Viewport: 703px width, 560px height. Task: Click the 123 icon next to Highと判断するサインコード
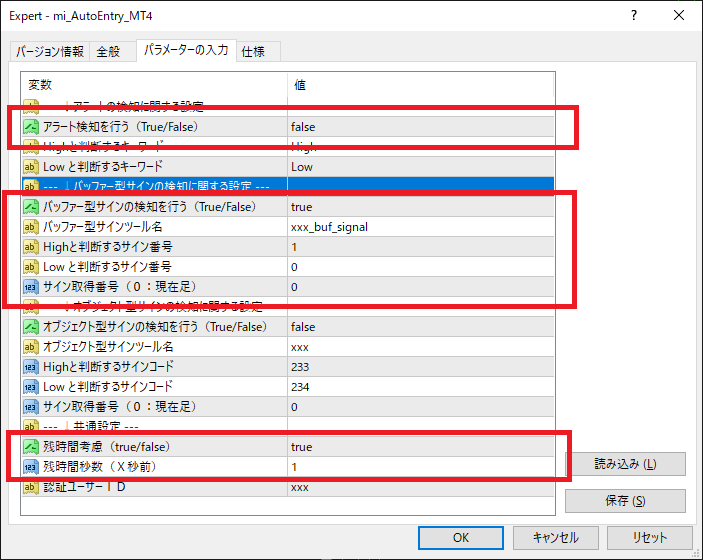[31, 367]
